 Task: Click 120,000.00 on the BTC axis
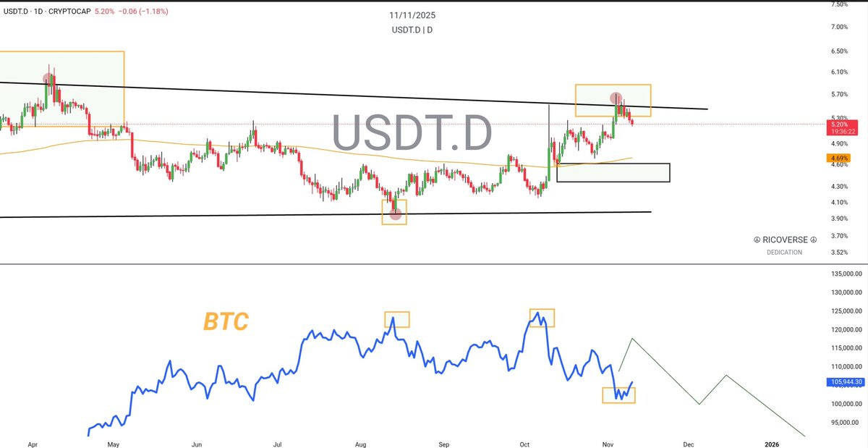click(846, 329)
